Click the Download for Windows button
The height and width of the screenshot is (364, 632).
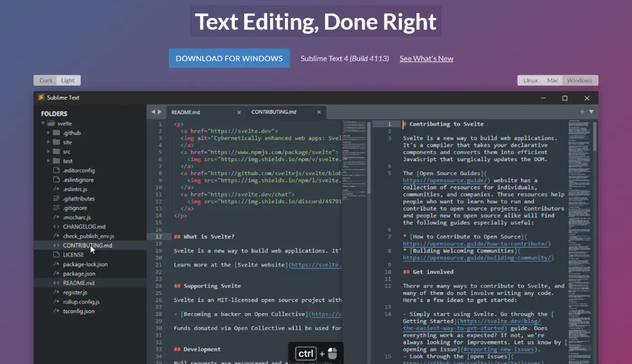tap(229, 59)
